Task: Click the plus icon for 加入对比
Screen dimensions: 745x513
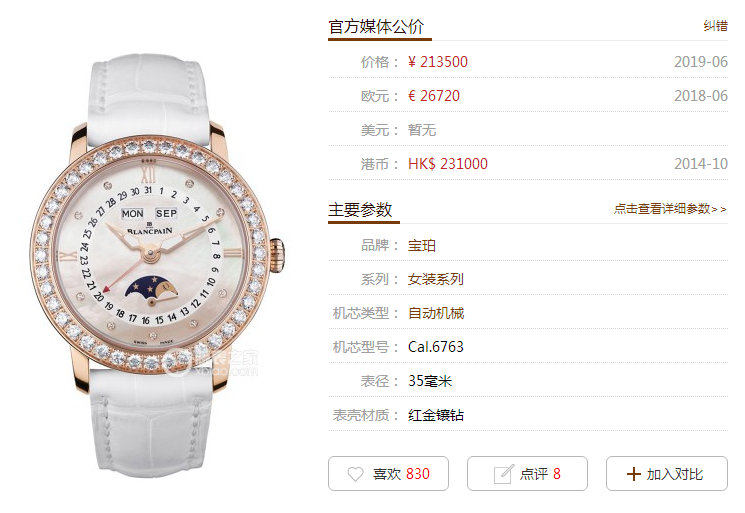Action: tap(633, 474)
